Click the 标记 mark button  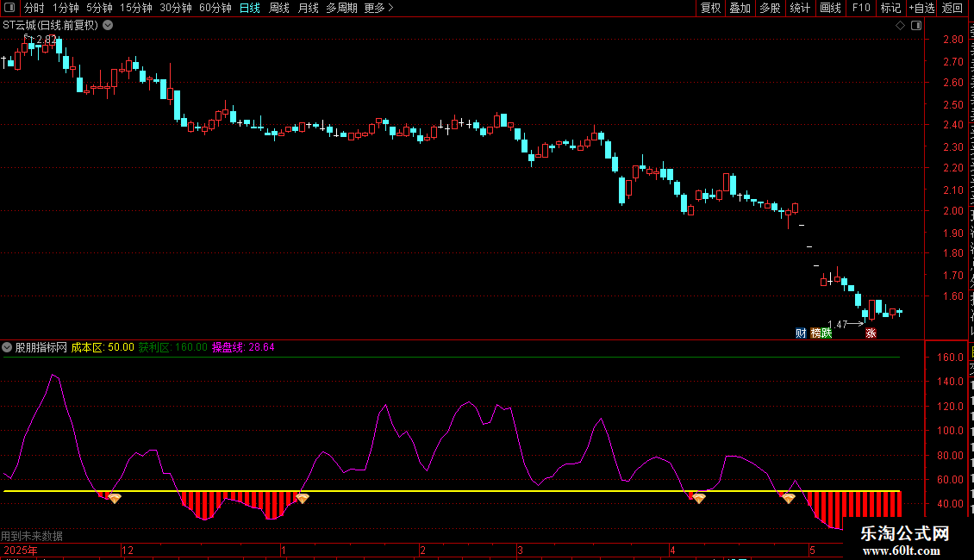pyautogui.click(x=890, y=8)
